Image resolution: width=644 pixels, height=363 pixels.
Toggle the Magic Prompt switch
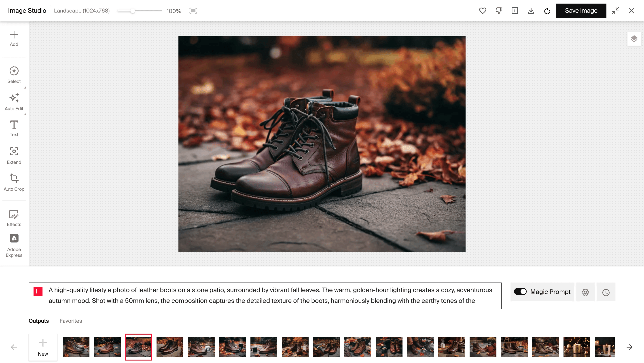click(520, 291)
